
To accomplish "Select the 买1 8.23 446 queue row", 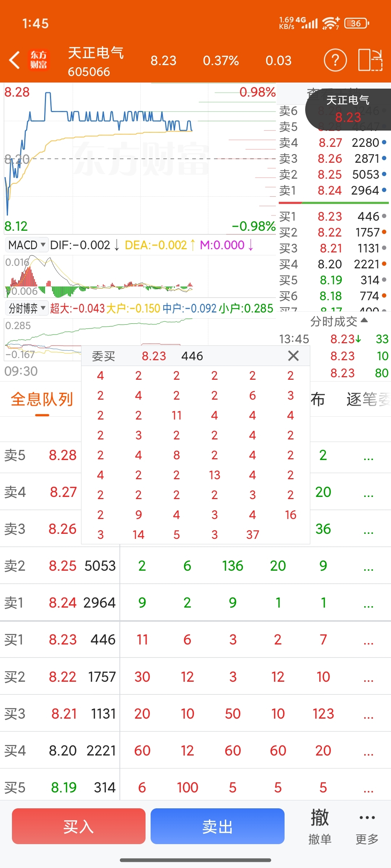I will tap(195, 640).
